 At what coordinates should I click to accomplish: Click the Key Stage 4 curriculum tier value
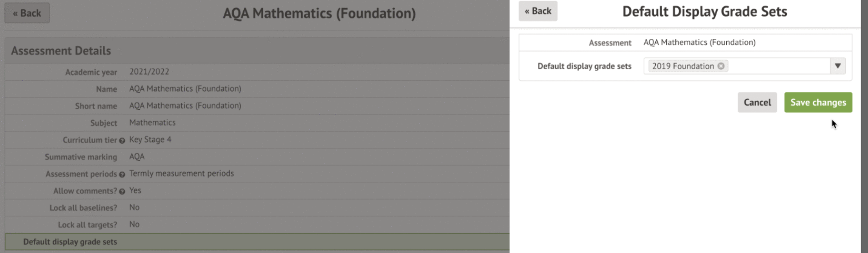coord(150,140)
